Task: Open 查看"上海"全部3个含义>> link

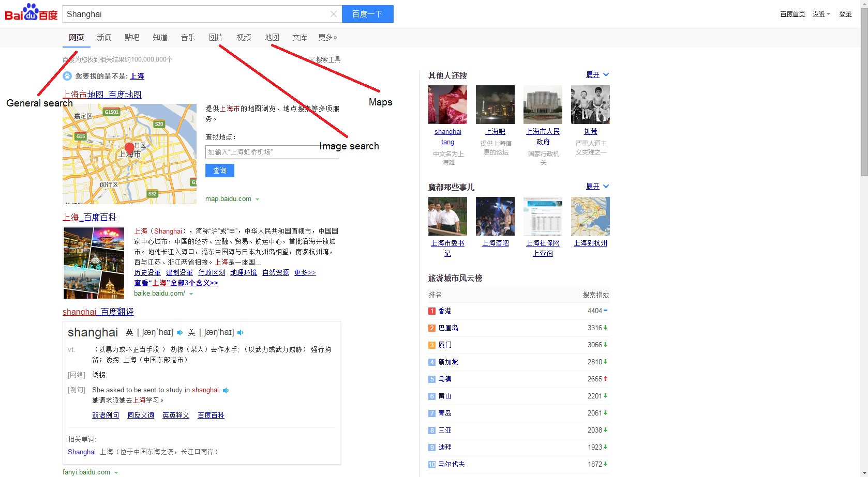Action: coord(176,283)
